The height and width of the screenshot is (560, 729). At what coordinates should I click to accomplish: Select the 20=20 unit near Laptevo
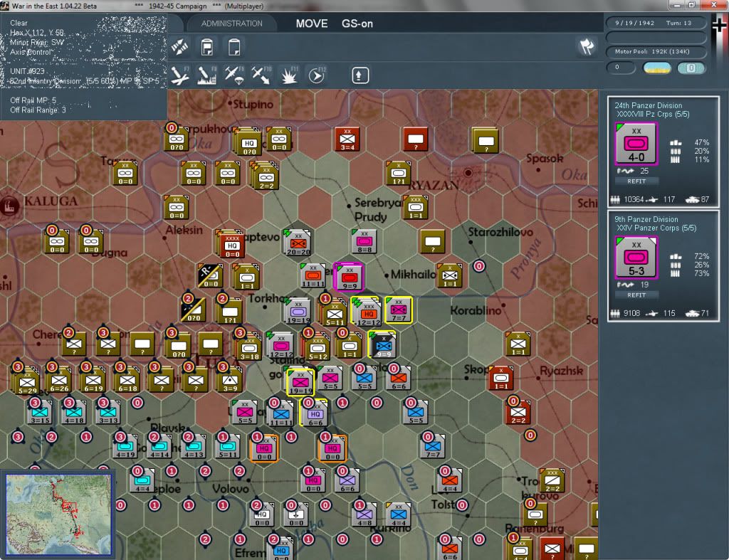tap(298, 242)
